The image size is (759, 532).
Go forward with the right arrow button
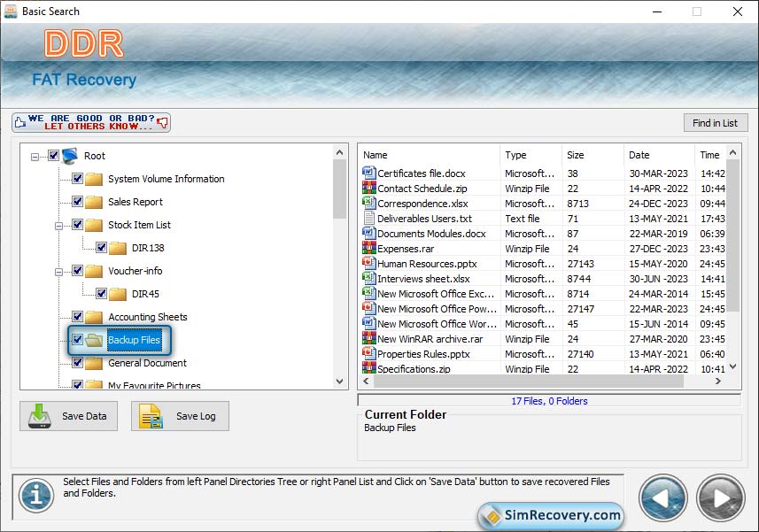[x=721, y=498]
